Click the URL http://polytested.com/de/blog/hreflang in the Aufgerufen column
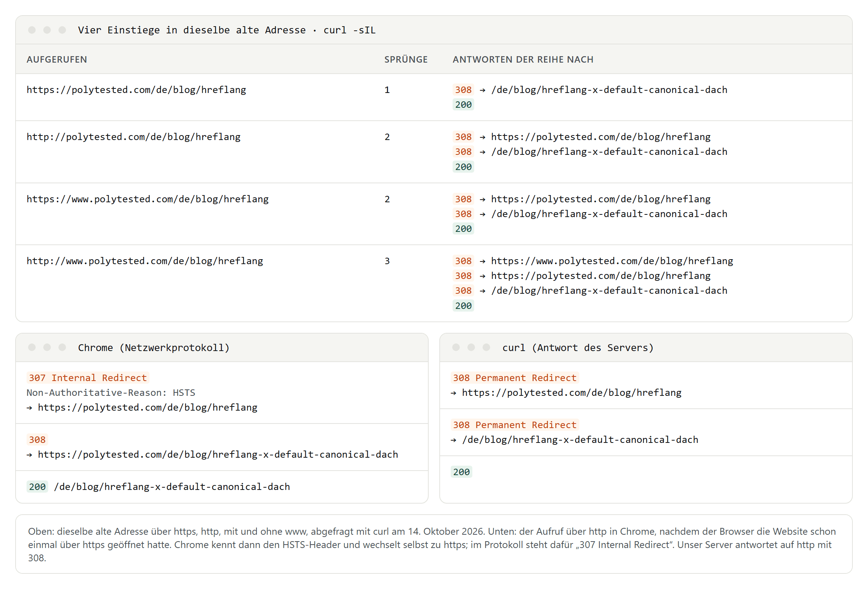 134,137
